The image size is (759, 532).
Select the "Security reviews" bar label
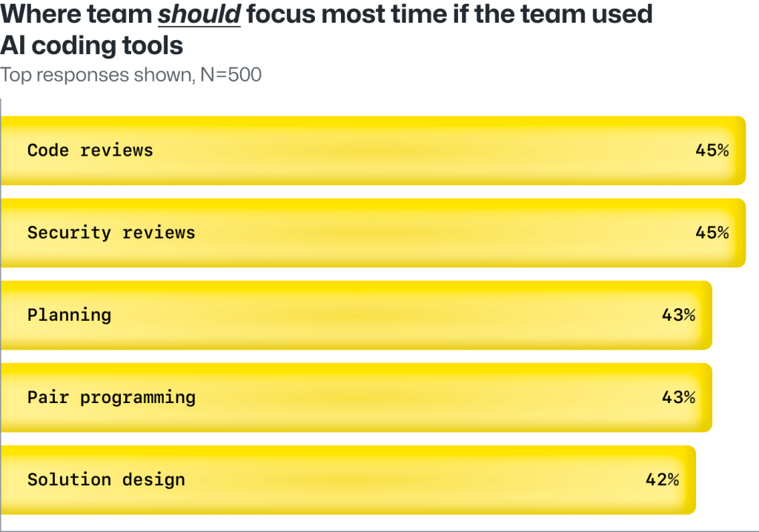point(111,233)
